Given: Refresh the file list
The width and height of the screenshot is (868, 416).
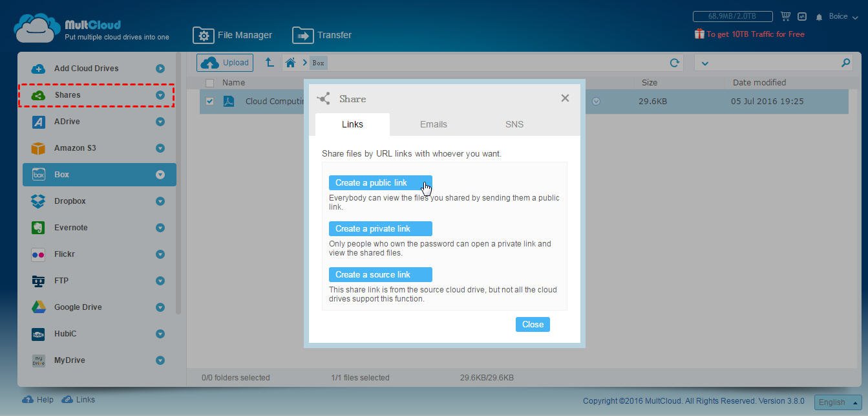Looking at the screenshot, I should [x=674, y=63].
